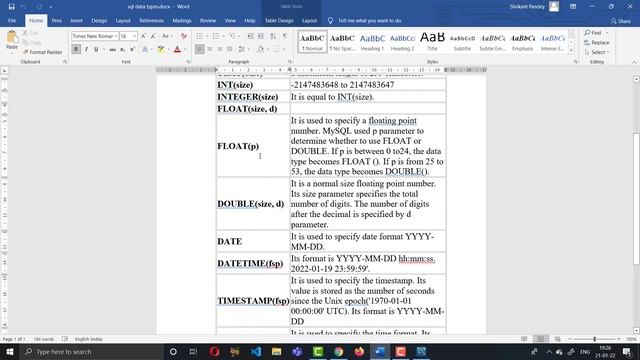640x360 pixels.
Task: Click the vertical scrollbar down arrow
Action: [636, 331]
